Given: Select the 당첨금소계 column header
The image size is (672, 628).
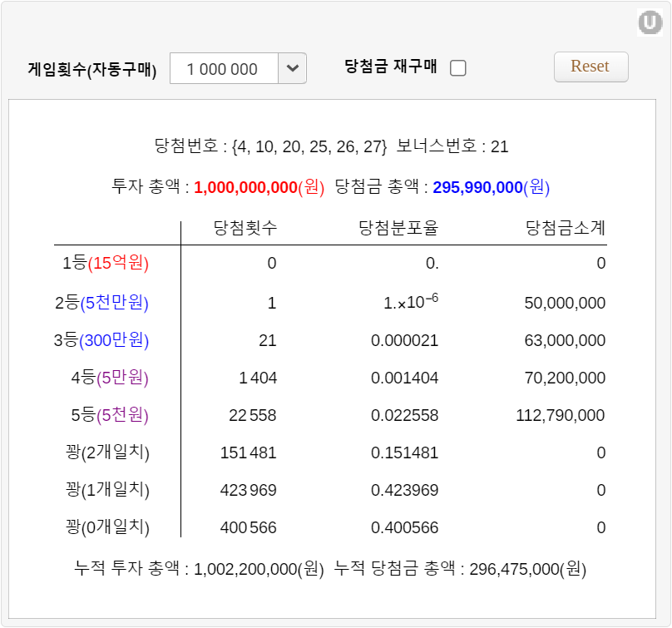Looking at the screenshot, I should coord(566,228).
